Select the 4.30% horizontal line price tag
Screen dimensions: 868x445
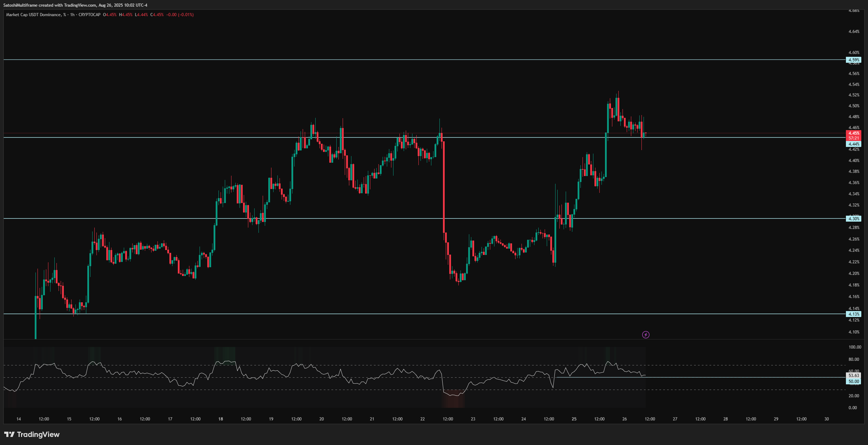tap(854, 219)
